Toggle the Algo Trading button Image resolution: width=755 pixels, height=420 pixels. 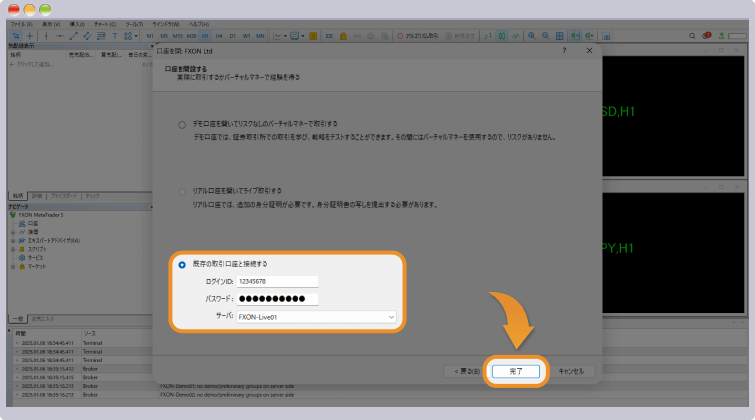[417, 36]
